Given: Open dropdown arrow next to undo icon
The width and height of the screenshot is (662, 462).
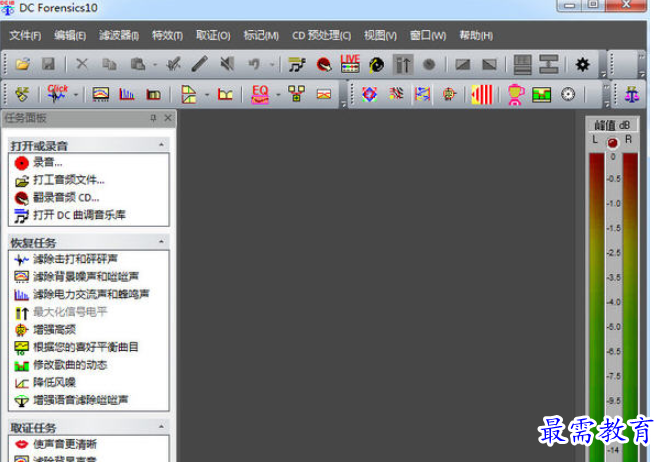Looking at the screenshot, I should (x=273, y=65).
